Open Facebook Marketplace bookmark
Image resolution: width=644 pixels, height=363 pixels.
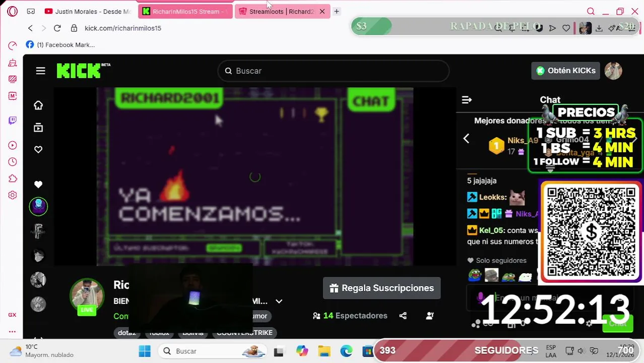(60, 45)
